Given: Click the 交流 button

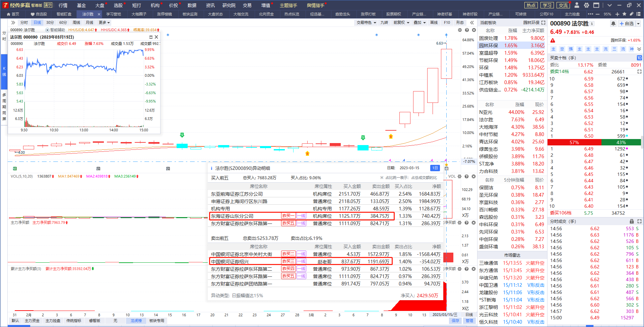Looking at the screenshot, I should click(x=563, y=5).
